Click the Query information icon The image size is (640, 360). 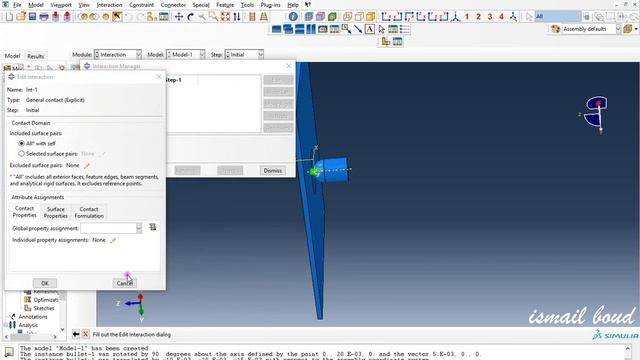tap(293, 17)
